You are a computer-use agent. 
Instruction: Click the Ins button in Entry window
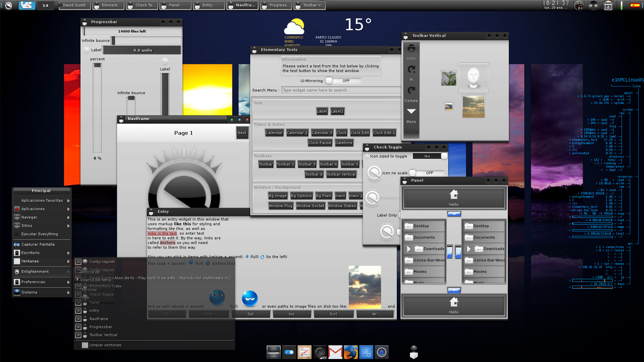(x=291, y=314)
